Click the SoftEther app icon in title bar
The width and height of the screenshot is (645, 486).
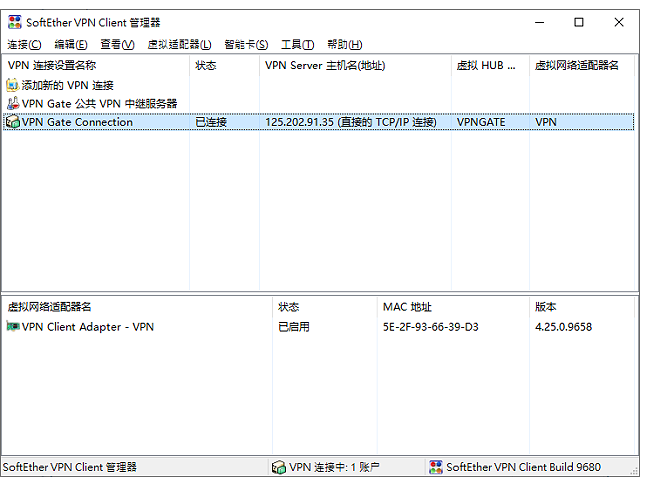pyautogui.click(x=15, y=22)
